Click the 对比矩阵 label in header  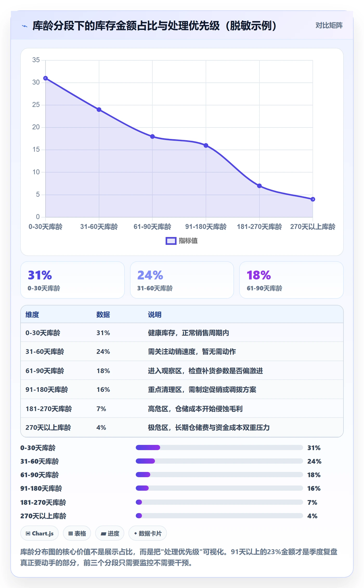click(329, 25)
